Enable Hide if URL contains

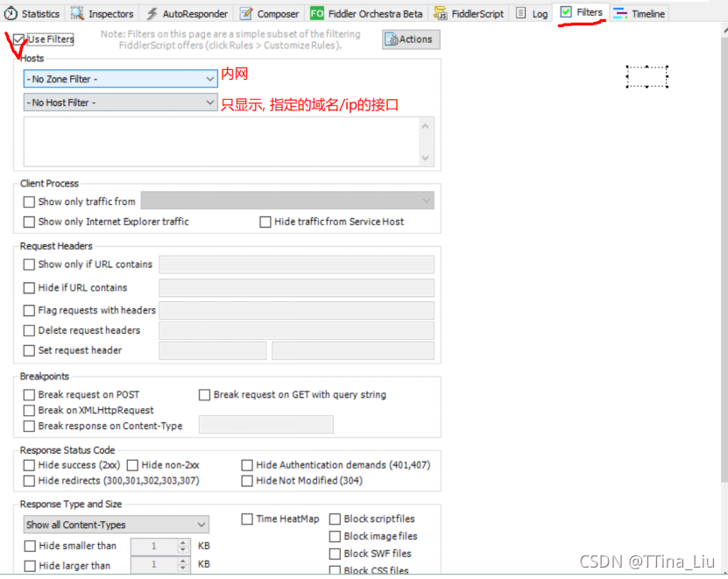[x=29, y=288]
